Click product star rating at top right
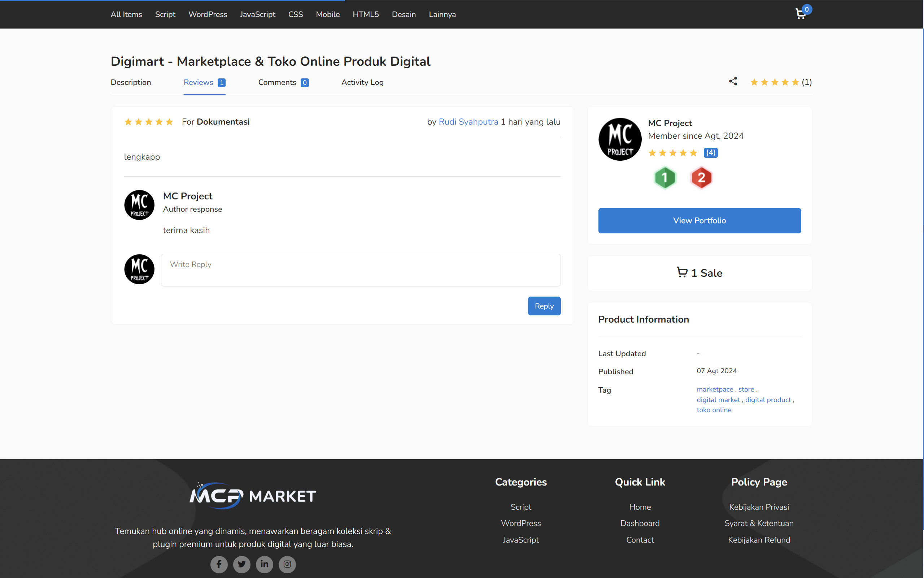924x578 pixels. pyautogui.click(x=774, y=82)
